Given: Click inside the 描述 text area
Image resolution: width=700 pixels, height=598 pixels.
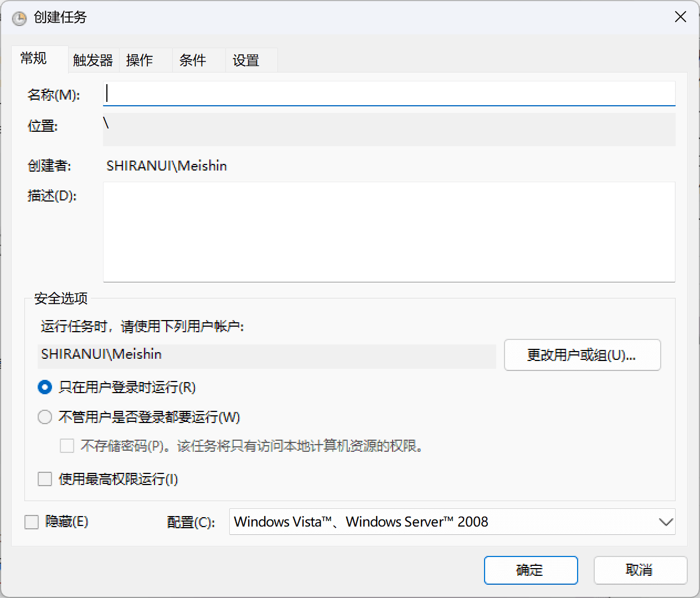Looking at the screenshot, I should point(389,231).
